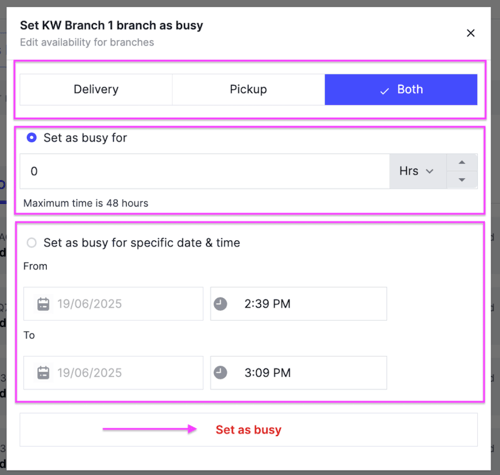The height and width of the screenshot is (475, 500).
Task: Open the From date field 19/06/2025
Action: pyautogui.click(x=113, y=304)
